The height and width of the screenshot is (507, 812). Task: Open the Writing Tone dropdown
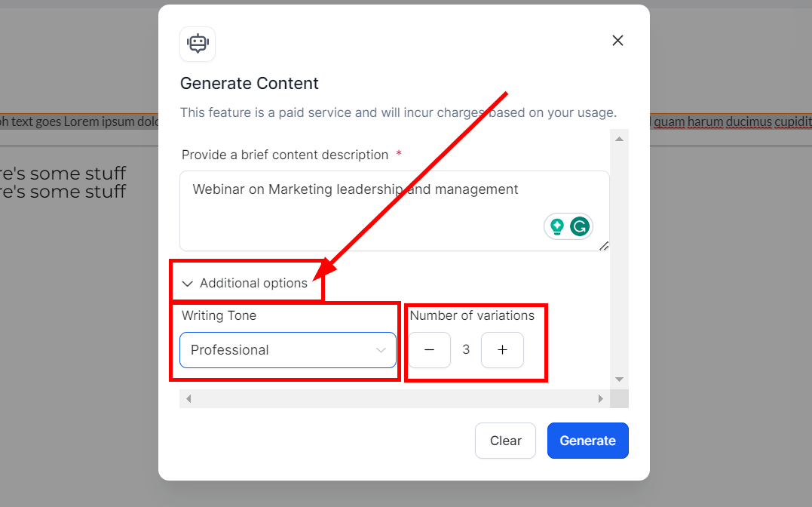click(287, 350)
